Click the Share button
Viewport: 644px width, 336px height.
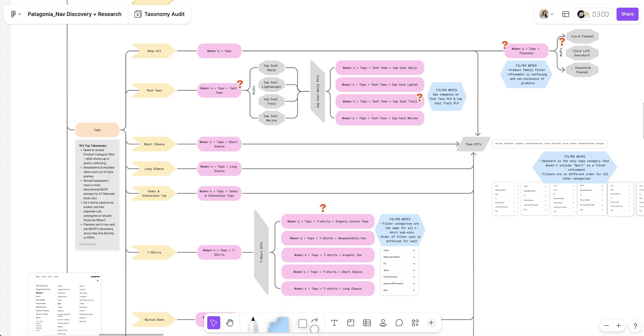tap(627, 14)
